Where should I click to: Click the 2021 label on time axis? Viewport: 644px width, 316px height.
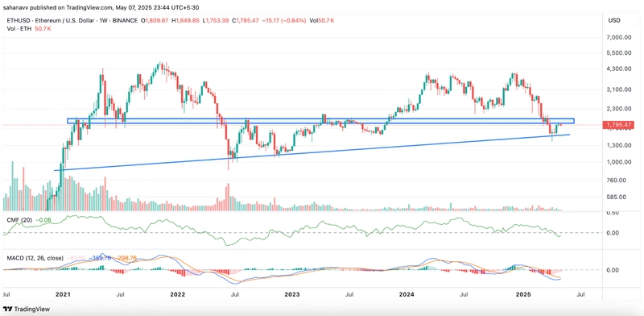click(x=63, y=294)
